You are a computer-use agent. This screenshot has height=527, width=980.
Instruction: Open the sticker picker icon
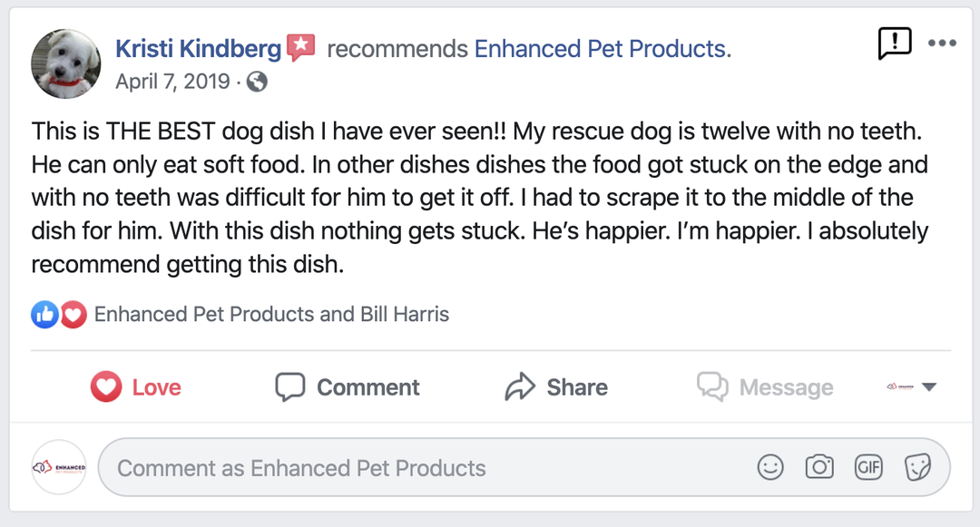click(x=917, y=467)
